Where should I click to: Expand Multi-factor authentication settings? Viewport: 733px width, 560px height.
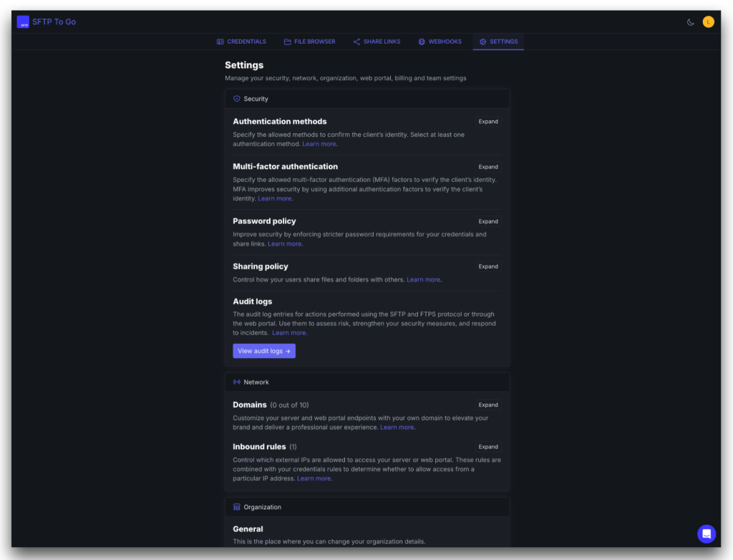pos(488,167)
